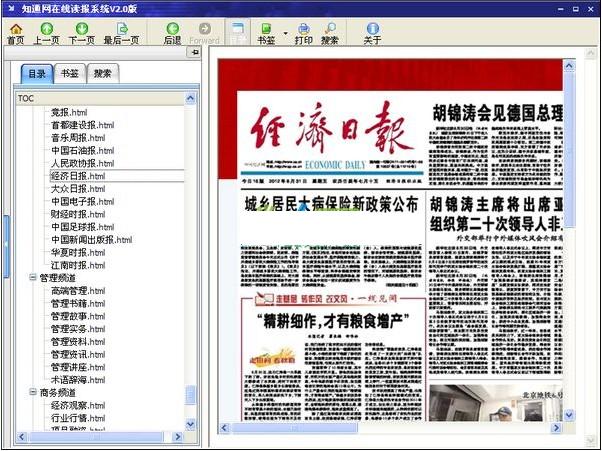The image size is (602, 451).
Task: Switch to the 书签 tab
Action: [x=68, y=73]
